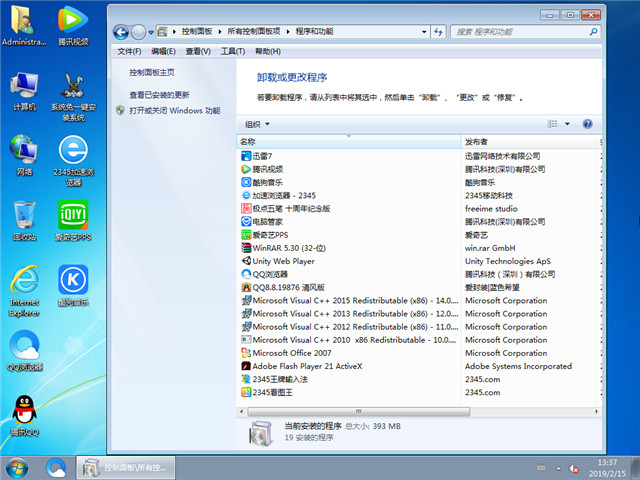Sort by the 发布者 column header
Viewport: 640px width, 480px height.
[x=529, y=142]
